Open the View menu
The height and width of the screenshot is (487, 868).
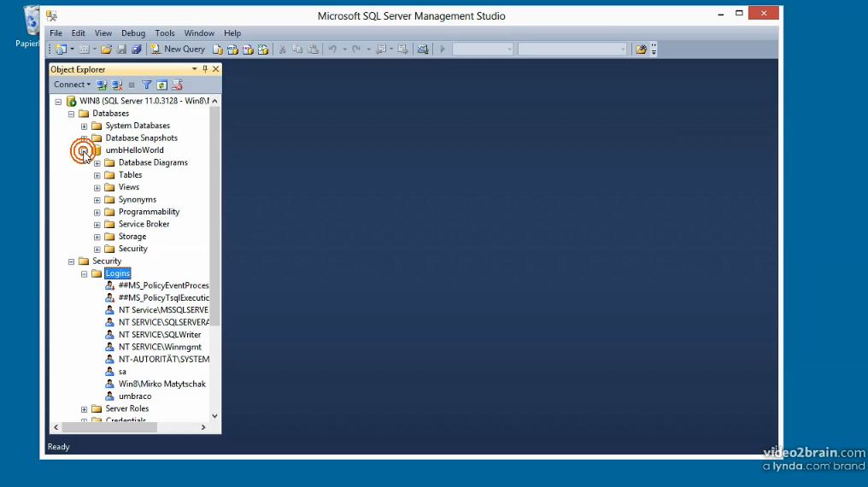click(103, 33)
